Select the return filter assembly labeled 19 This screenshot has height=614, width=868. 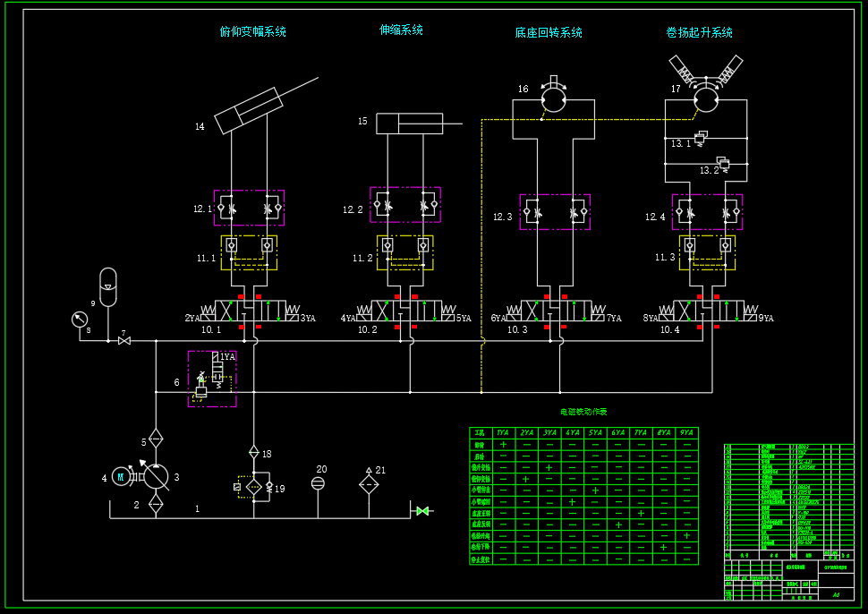(254, 487)
